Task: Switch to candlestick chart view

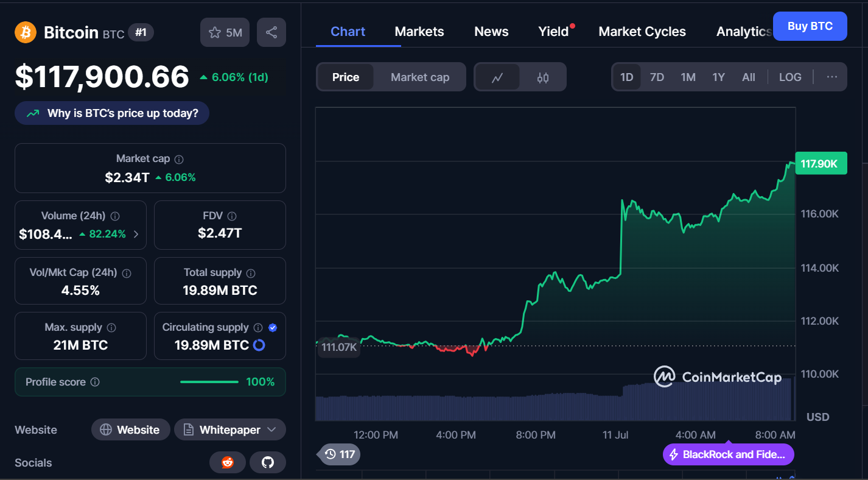Action: [x=543, y=77]
